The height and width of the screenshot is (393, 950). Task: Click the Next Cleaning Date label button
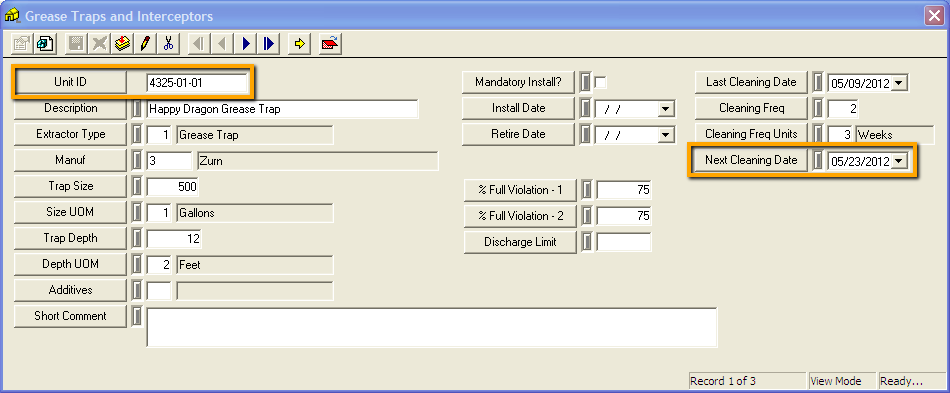(x=751, y=160)
